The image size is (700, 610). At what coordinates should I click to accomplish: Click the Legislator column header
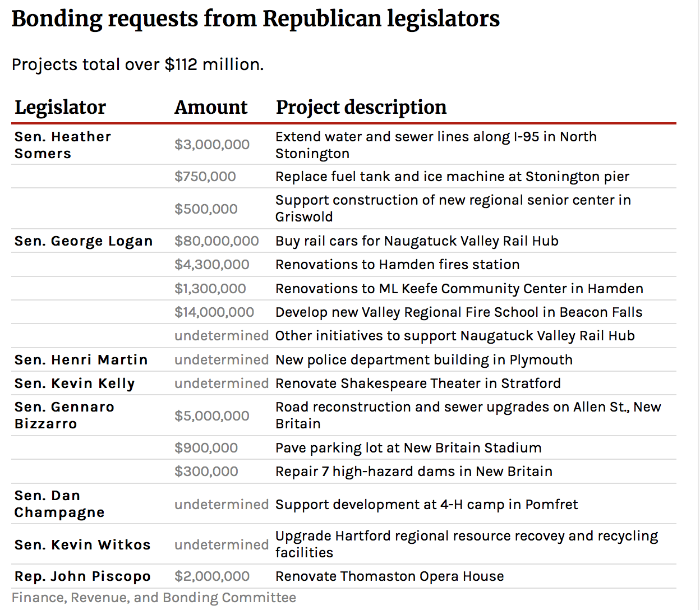pyautogui.click(x=60, y=107)
